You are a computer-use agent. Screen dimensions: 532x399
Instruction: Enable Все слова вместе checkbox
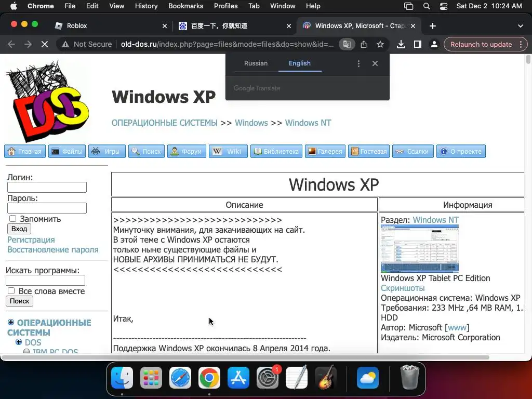pyautogui.click(x=11, y=291)
